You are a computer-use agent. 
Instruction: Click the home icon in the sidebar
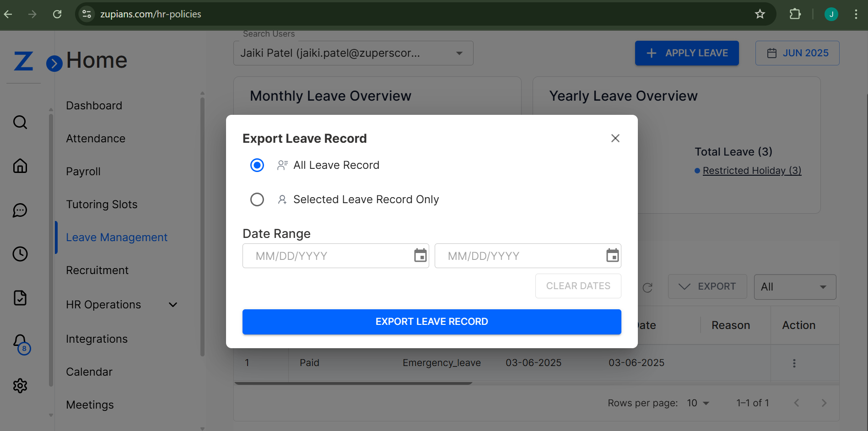(x=20, y=166)
